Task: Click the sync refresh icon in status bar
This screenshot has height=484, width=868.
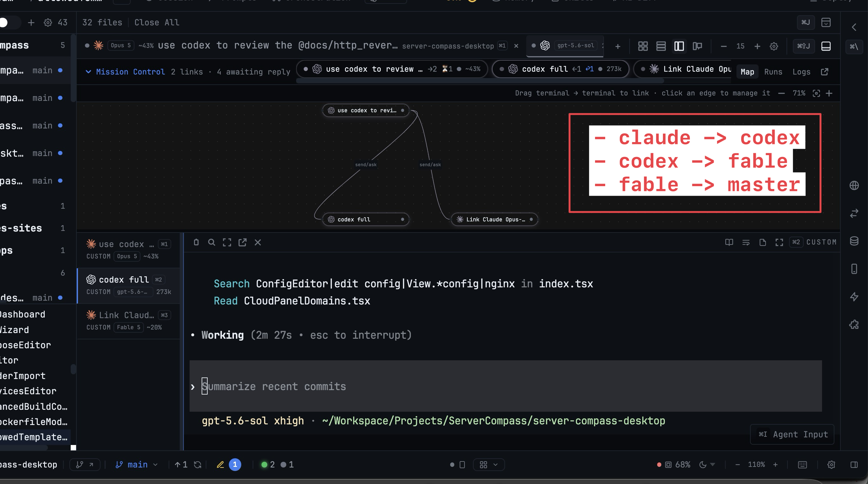Action: 198,465
